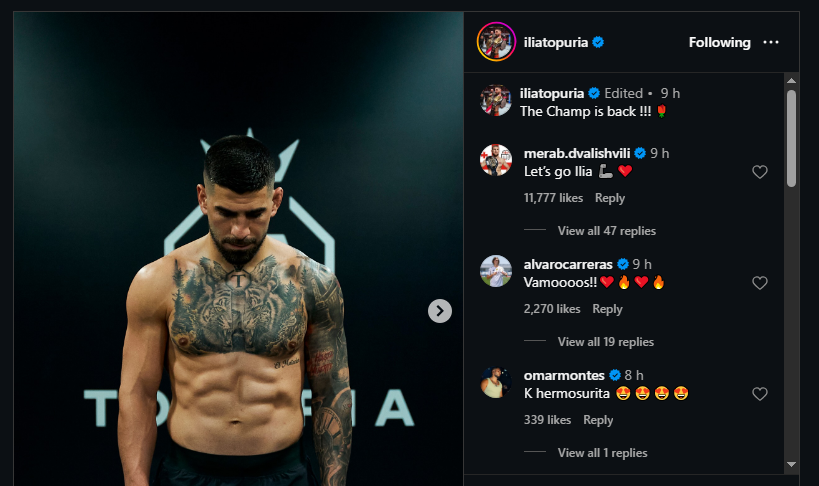Screen dimensions: 819x486
Task: Click iliatopuria's avatar next to the caption
Action: [496, 100]
